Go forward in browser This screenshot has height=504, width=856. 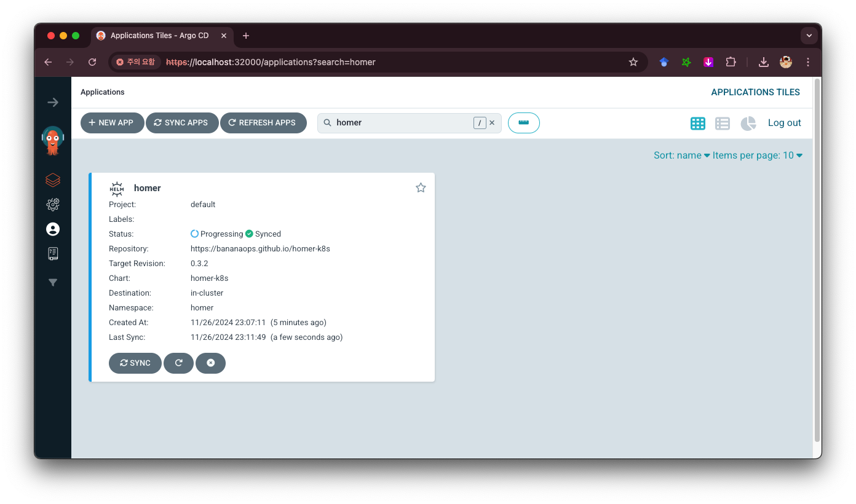[70, 62]
